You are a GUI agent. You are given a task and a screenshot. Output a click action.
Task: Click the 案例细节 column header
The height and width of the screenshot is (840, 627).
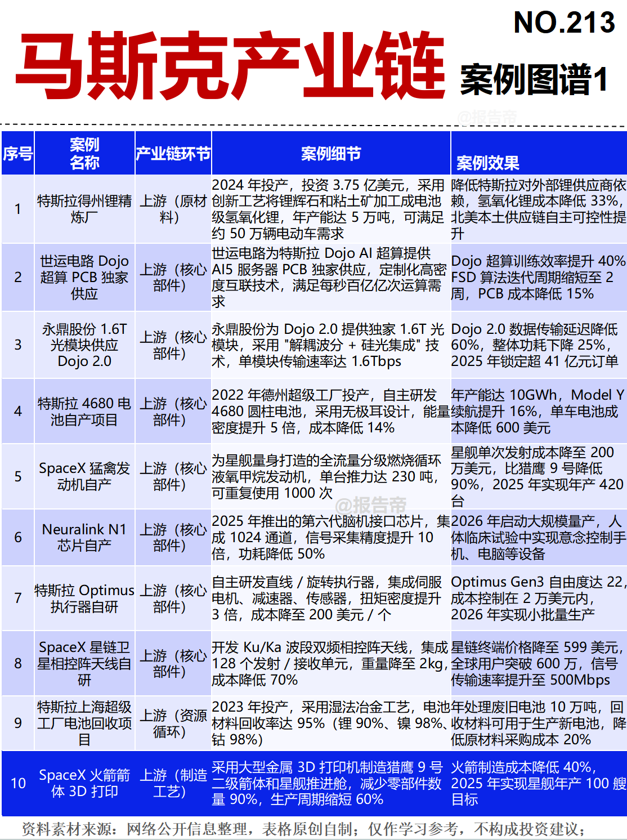coord(331,153)
